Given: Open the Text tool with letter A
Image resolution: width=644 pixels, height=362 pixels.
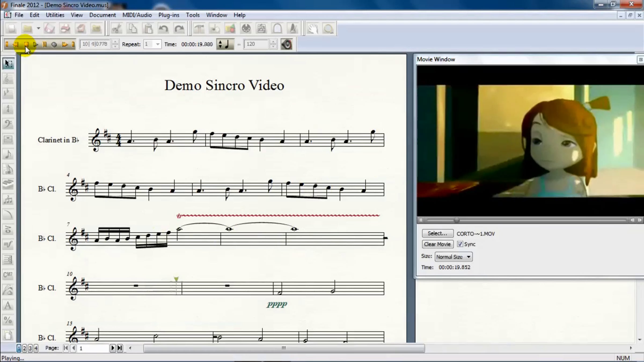Looking at the screenshot, I should point(8,305).
